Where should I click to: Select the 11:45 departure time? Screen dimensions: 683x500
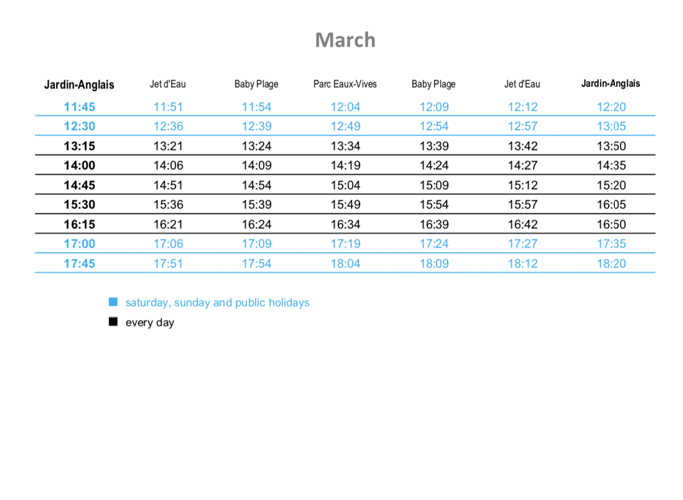(79, 107)
